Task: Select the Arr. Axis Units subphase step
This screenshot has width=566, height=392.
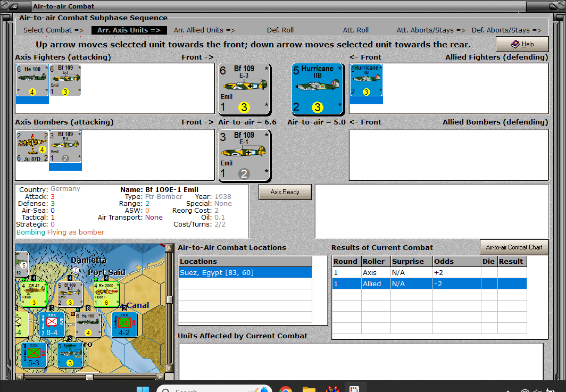Action: click(x=129, y=30)
